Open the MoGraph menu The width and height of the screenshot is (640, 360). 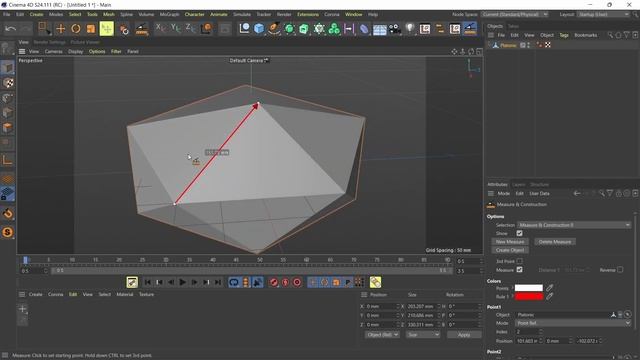(x=169, y=14)
